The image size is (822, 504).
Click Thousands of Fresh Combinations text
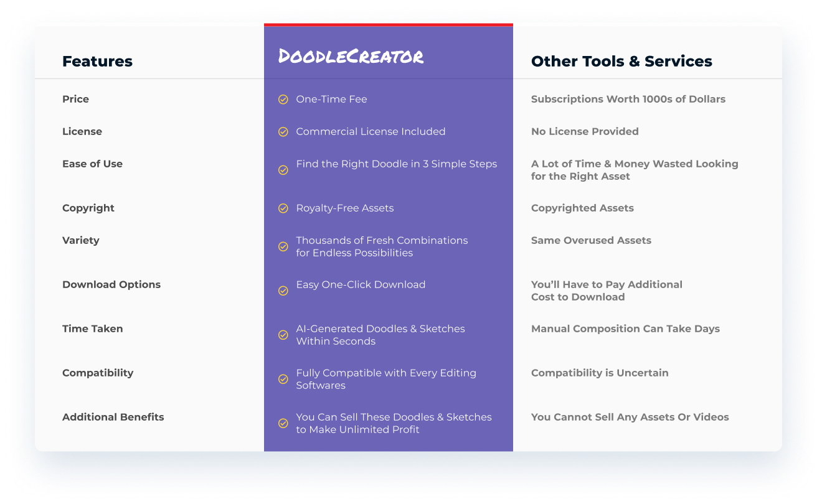tap(382, 246)
